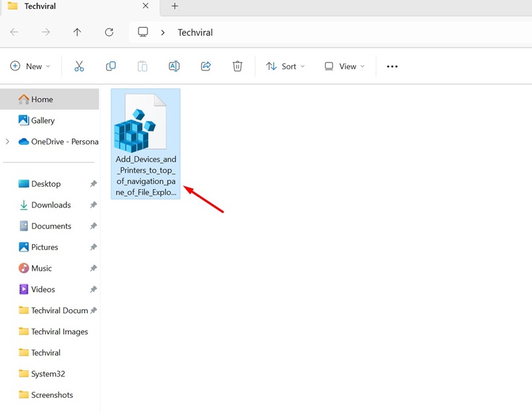
Task: Click the Delete trash can icon
Action: [x=237, y=67]
